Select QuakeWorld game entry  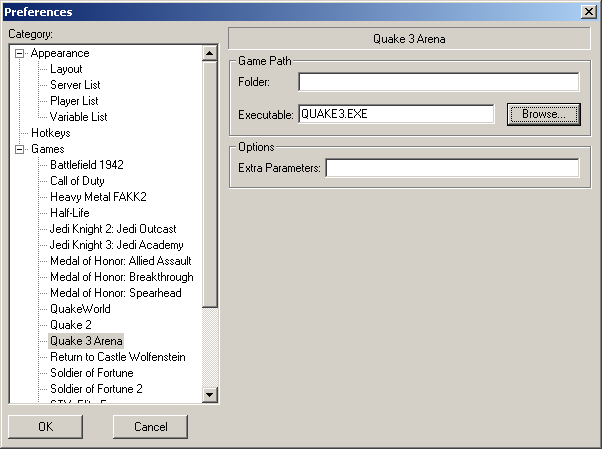coord(80,309)
